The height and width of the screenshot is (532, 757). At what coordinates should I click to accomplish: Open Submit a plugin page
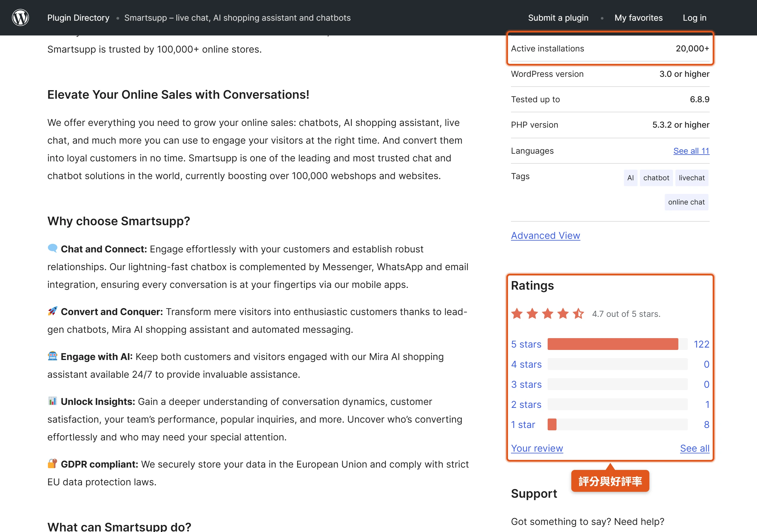coord(558,18)
